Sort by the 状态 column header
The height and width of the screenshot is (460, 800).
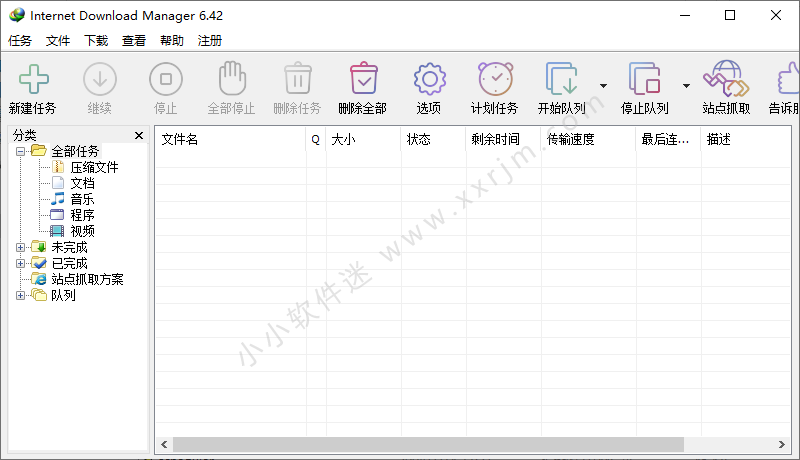tap(433, 139)
